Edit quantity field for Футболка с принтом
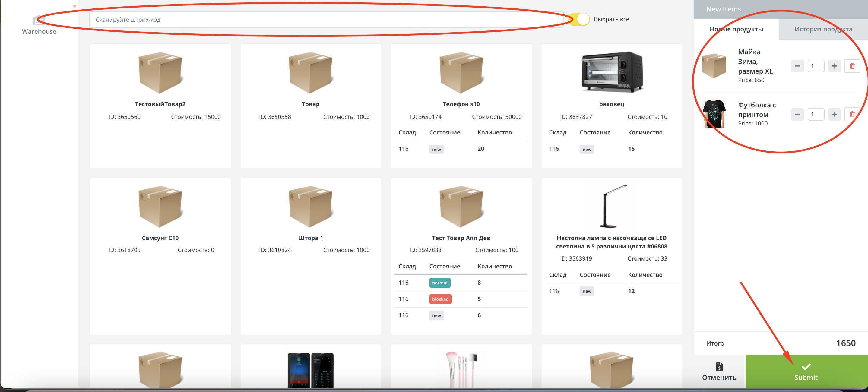 click(x=816, y=114)
